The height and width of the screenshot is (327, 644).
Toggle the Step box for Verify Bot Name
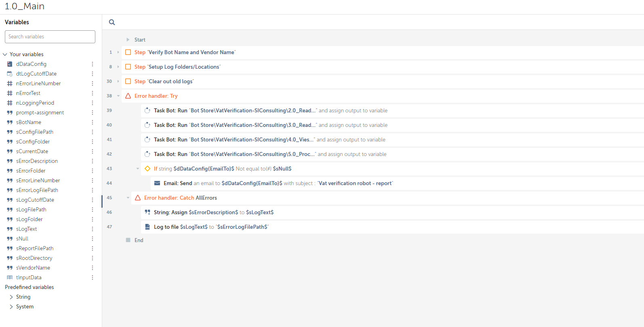point(128,52)
